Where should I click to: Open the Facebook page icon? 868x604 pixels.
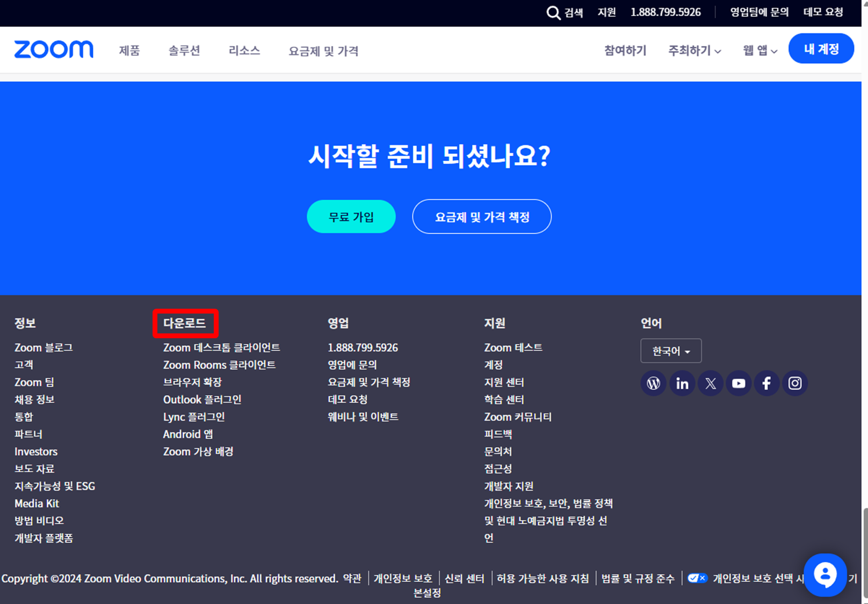pos(767,383)
